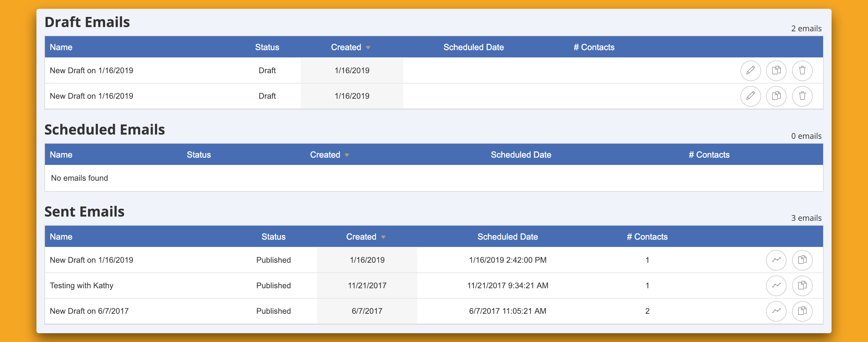Copy the second draft email
Screen dimensions: 868x342
click(776, 96)
